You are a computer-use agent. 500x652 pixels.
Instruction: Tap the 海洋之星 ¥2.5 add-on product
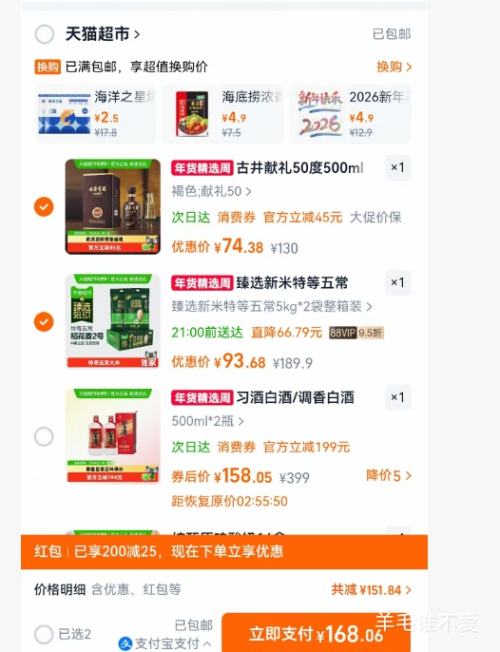coord(95,114)
